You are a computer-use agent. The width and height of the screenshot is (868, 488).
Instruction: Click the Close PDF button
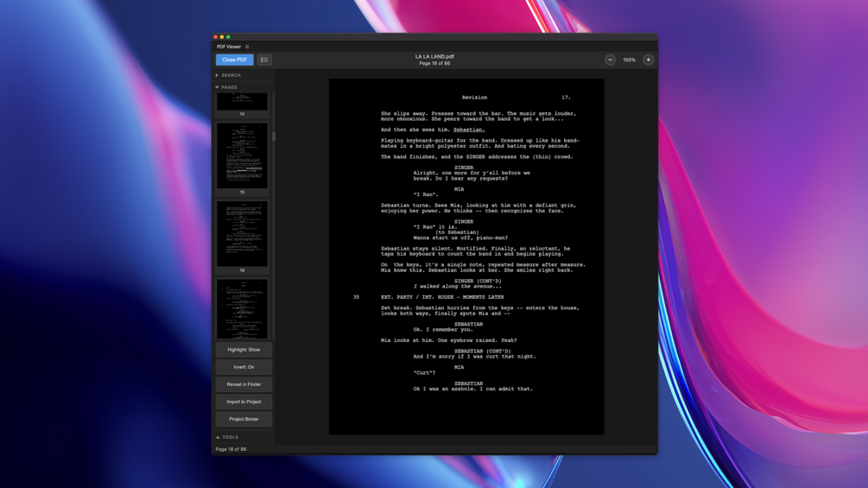click(x=235, y=60)
